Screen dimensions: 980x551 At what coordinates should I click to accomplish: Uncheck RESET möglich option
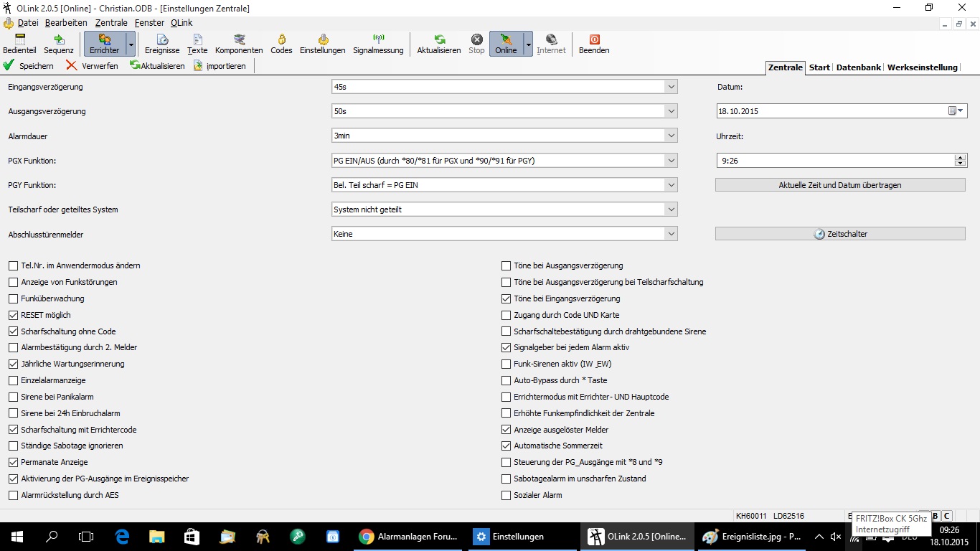pyautogui.click(x=14, y=315)
